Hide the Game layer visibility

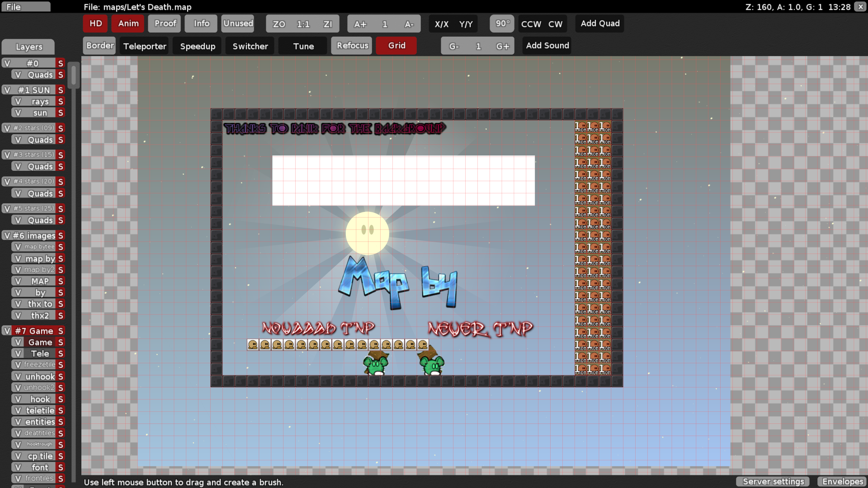click(x=18, y=342)
